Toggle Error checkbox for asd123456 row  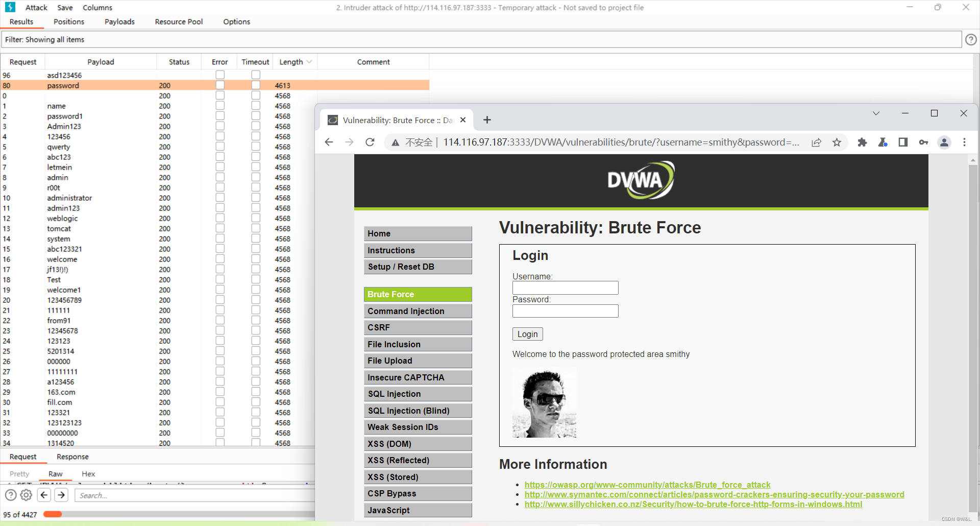pyautogui.click(x=220, y=75)
